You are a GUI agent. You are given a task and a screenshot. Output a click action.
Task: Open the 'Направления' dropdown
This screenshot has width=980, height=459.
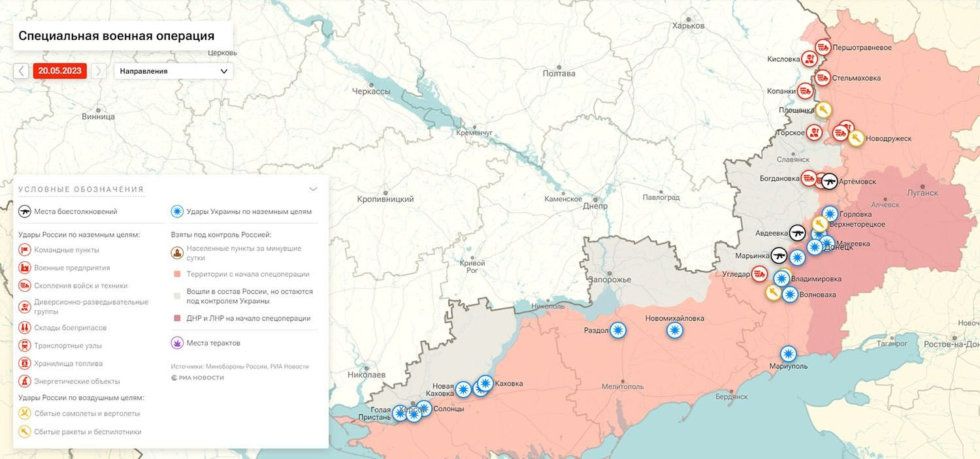(x=173, y=71)
